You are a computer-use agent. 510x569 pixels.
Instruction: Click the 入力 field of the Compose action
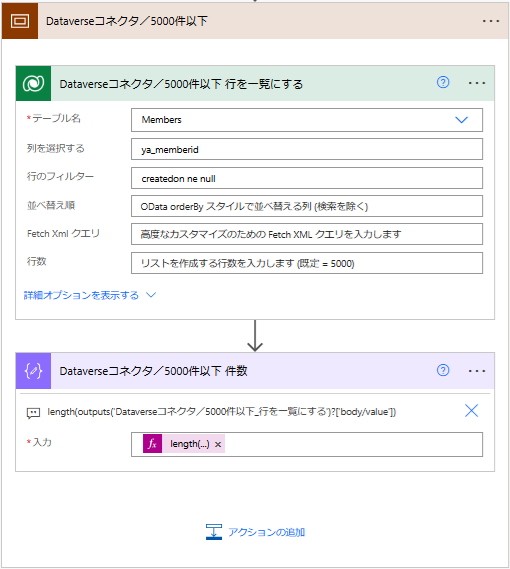pos(307,444)
